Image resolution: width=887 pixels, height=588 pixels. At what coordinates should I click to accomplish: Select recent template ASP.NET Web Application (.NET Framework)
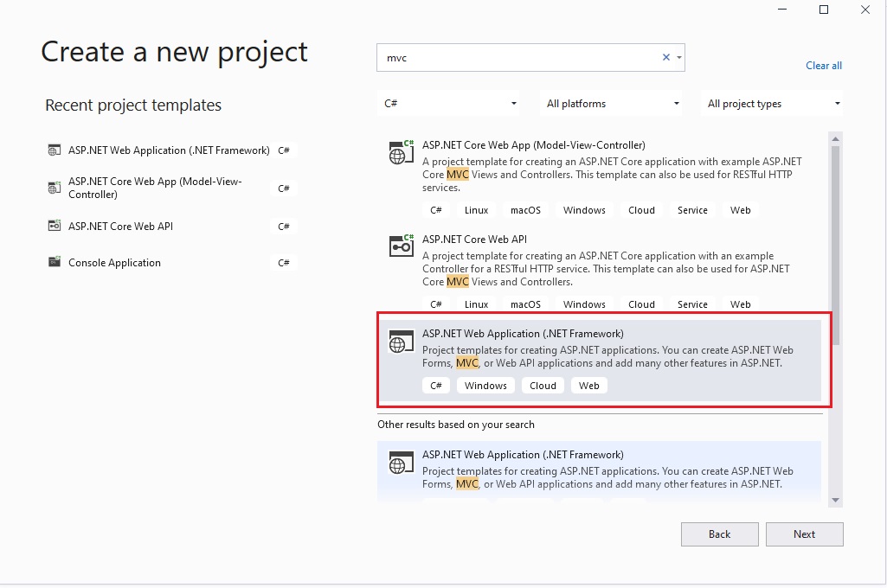pyautogui.click(x=170, y=150)
